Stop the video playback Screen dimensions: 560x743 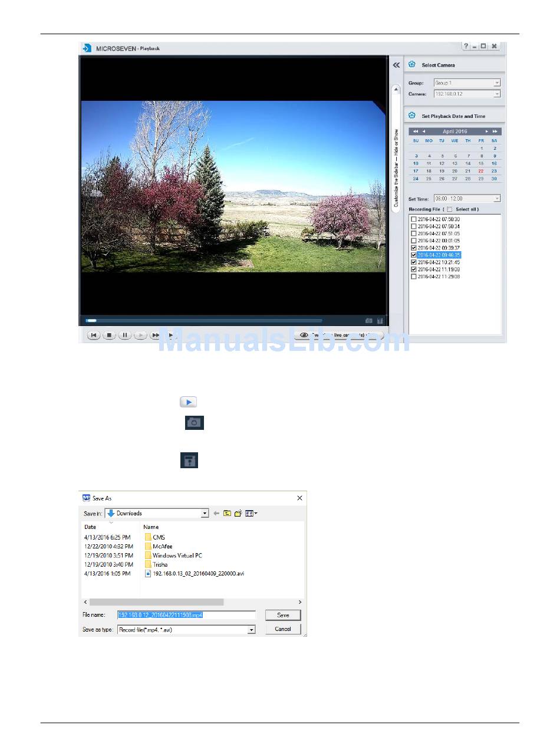click(109, 335)
